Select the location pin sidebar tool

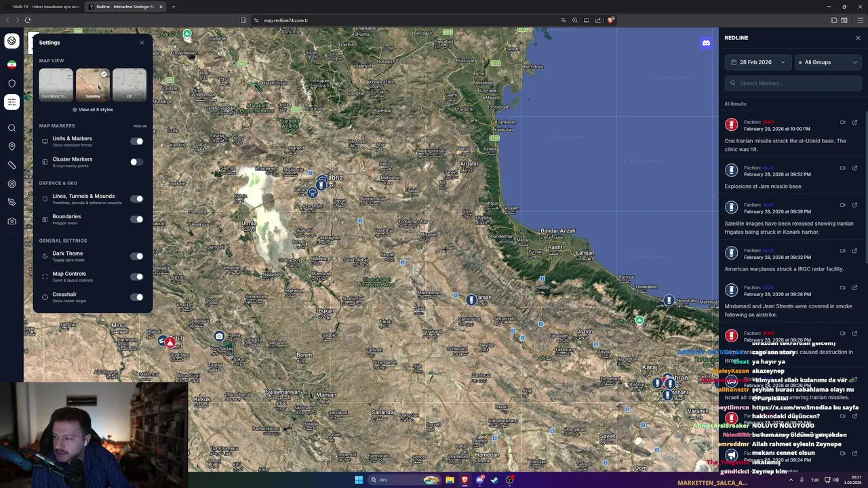click(12, 146)
